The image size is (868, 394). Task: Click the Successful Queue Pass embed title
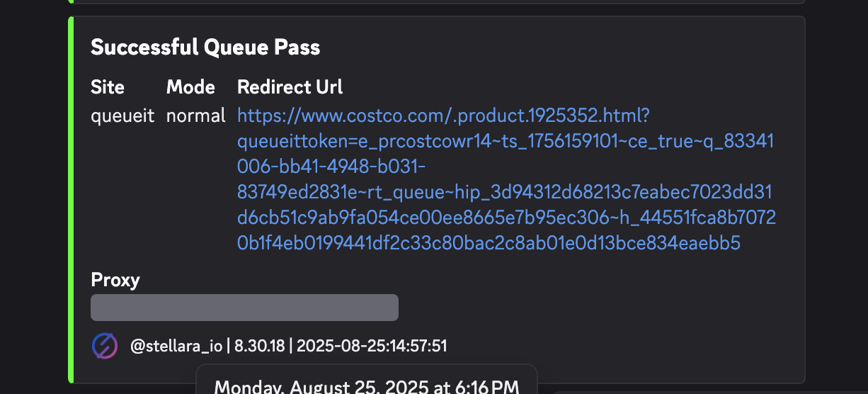click(205, 47)
